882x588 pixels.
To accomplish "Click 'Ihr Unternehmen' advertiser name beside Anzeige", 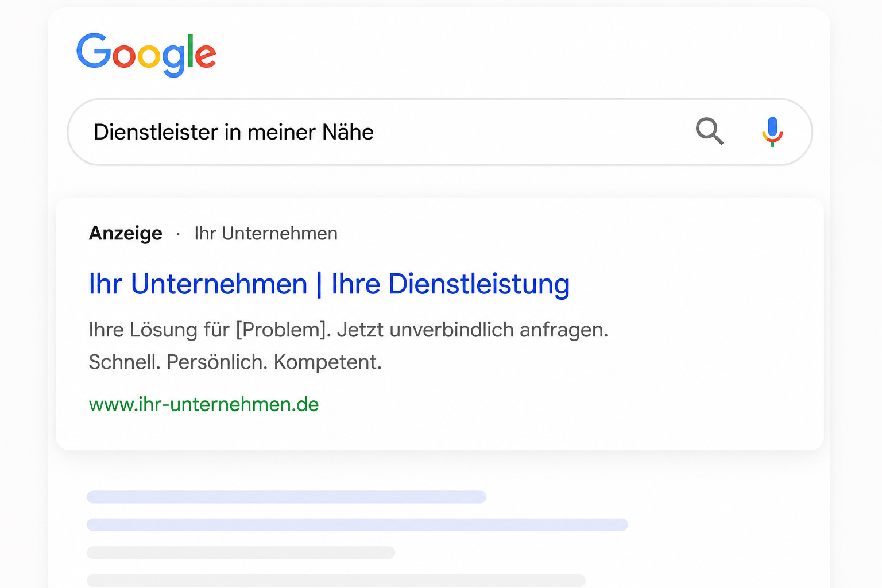I will [266, 234].
